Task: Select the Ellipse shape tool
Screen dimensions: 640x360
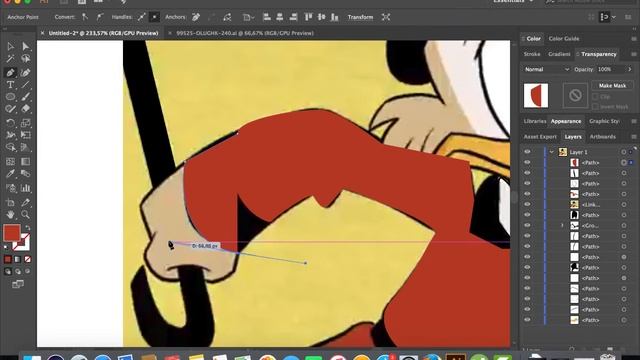Action: pos(11,97)
